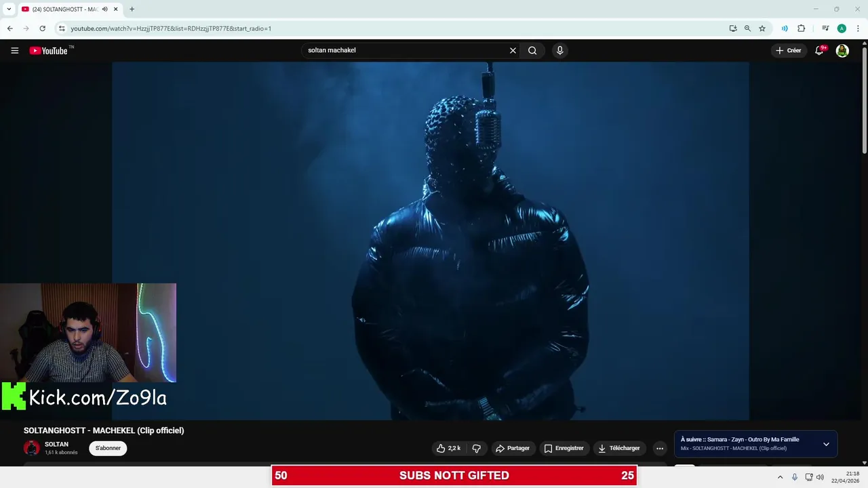Reload the current page
The height and width of the screenshot is (488, 868).
tap(42, 28)
